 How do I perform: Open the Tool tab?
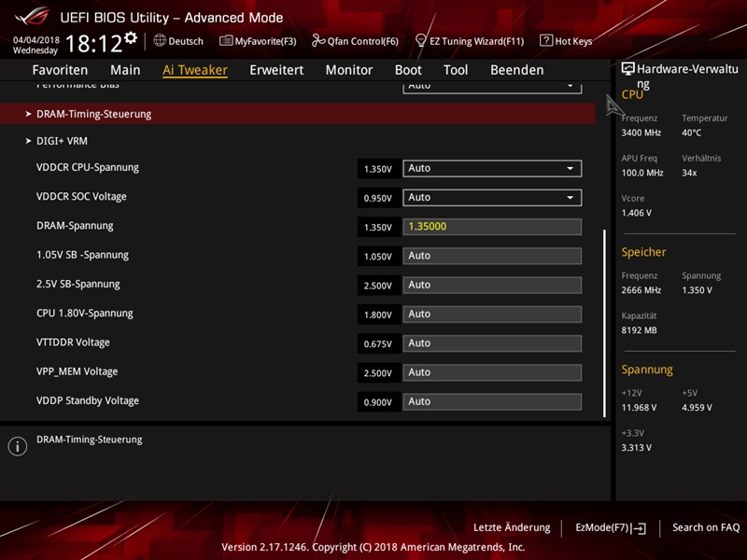click(x=456, y=70)
